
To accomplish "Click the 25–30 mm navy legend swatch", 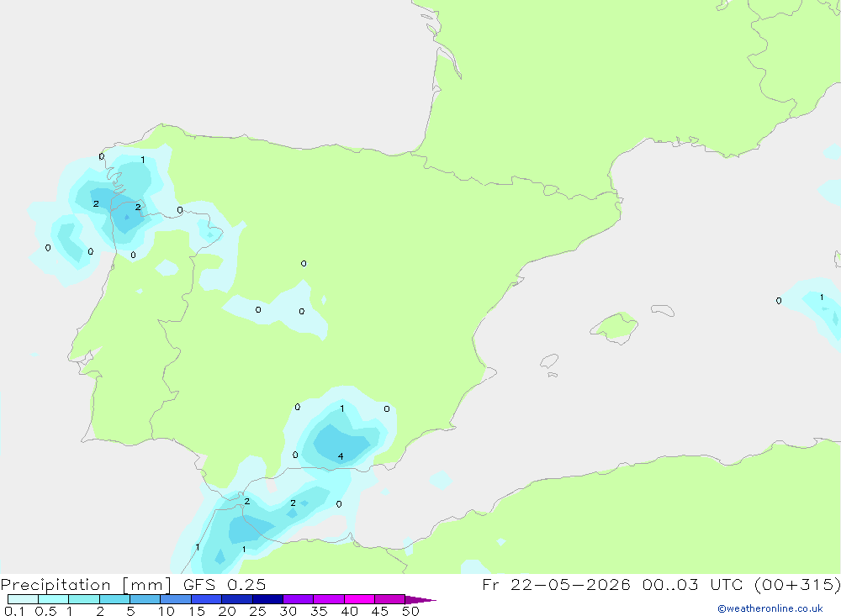I will (x=267, y=599).
